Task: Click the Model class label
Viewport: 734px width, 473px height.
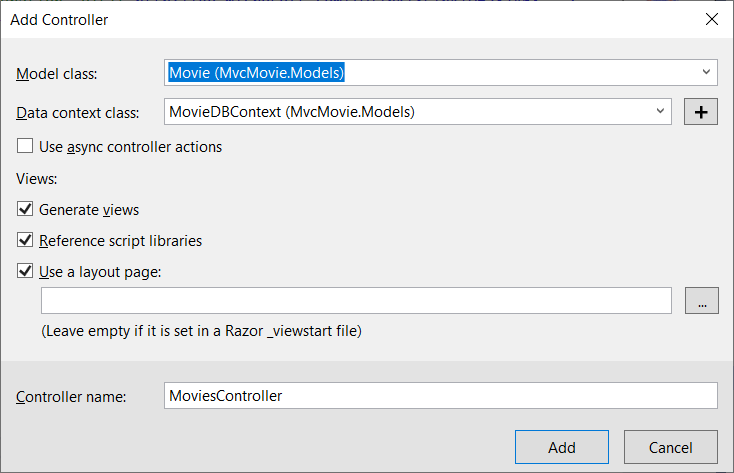Action: [x=64, y=73]
